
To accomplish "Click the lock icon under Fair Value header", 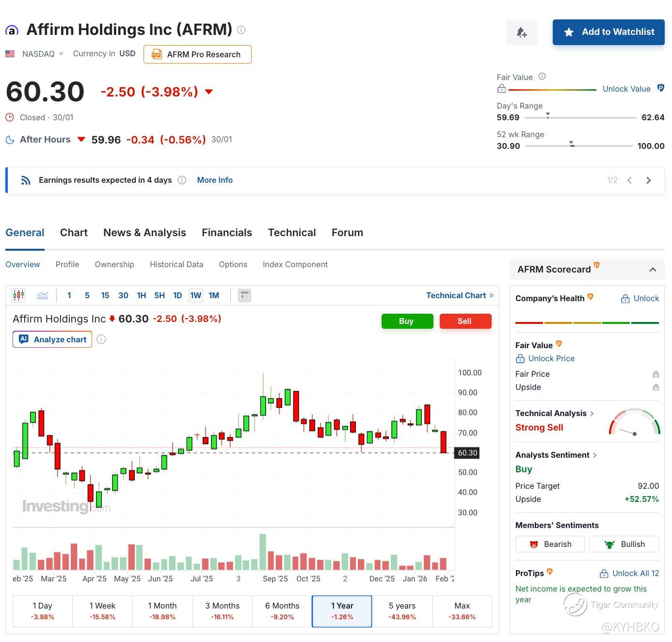I will 502,89.
